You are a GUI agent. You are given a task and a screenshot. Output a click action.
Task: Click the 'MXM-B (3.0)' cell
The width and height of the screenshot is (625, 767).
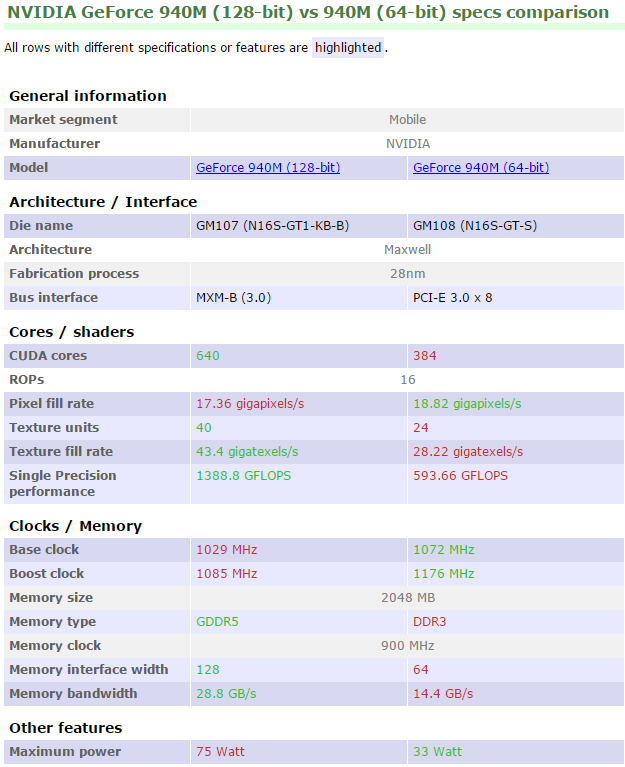point(233,297)
